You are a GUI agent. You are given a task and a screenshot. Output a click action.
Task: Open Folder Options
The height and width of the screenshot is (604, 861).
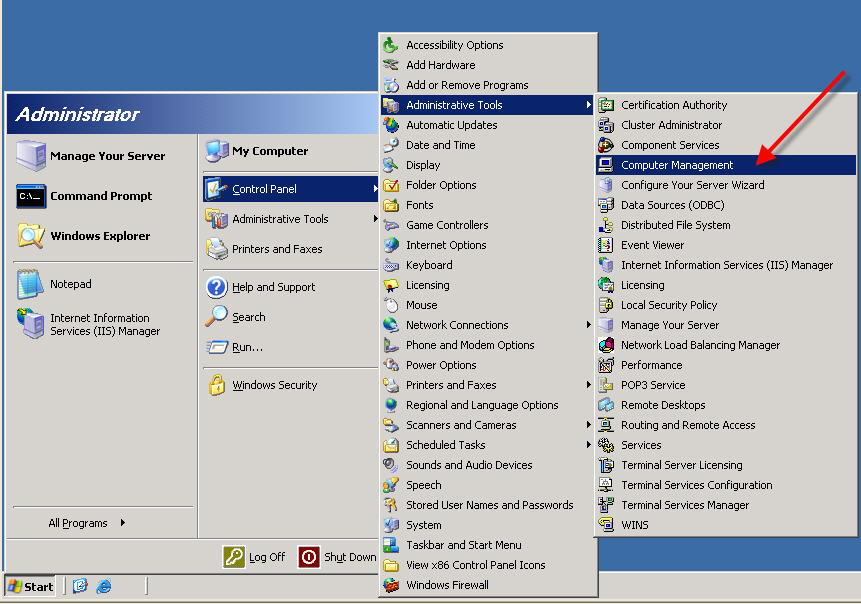[488, 185]
